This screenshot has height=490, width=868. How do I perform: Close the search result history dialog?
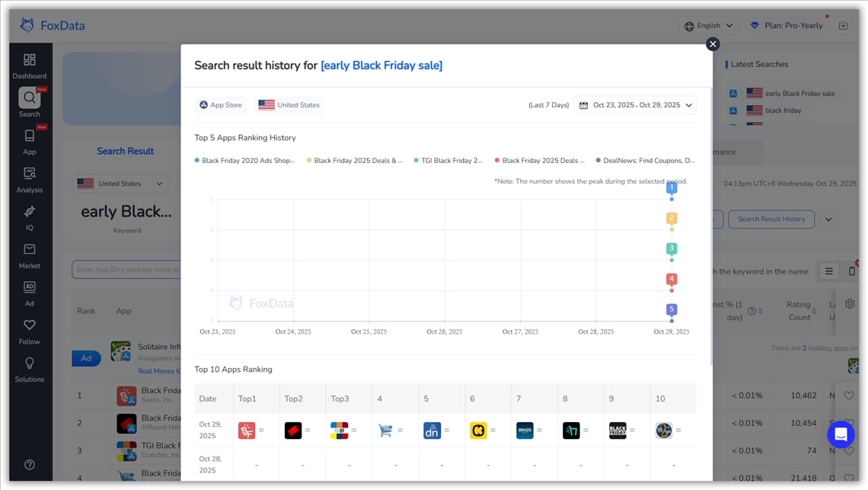pos(713,44)
